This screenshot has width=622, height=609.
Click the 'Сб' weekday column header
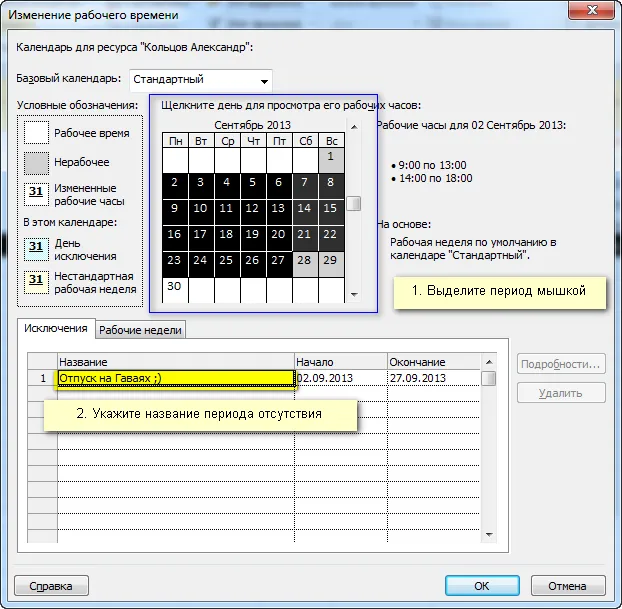click(305, 140)
